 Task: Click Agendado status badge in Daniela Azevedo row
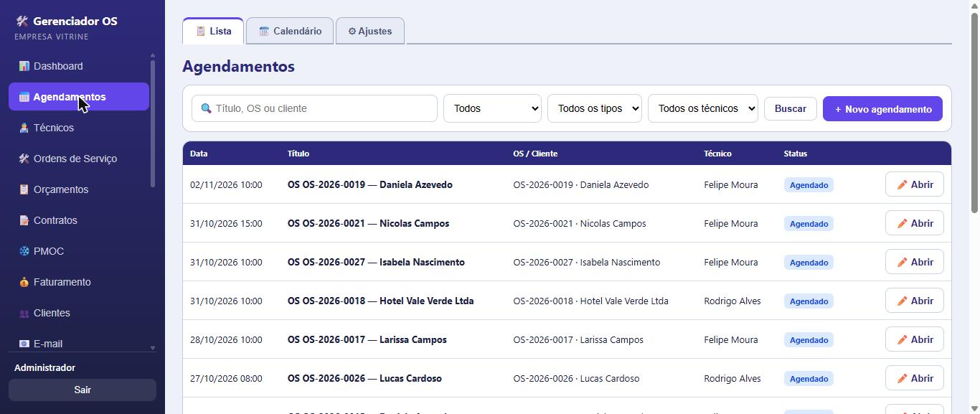[809, 185]
